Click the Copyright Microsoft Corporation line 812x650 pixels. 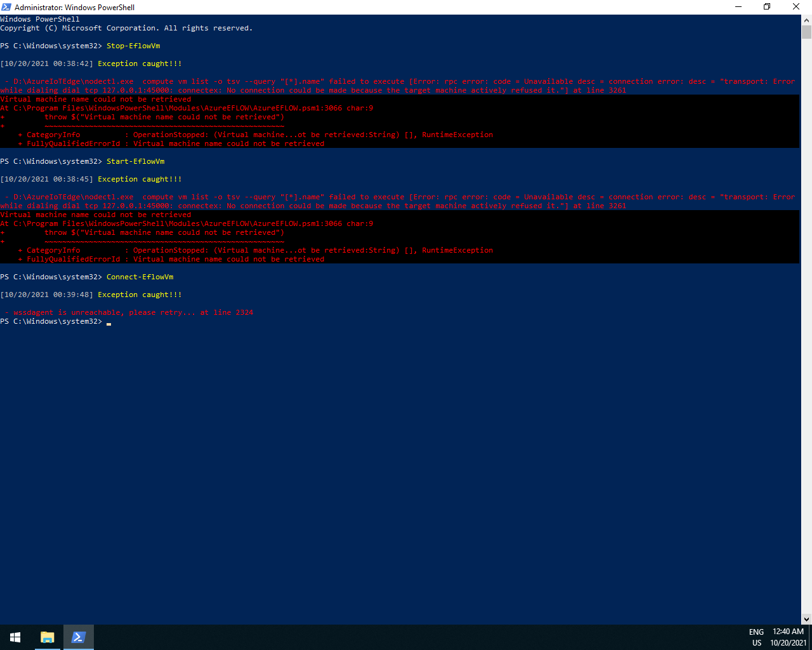(x=126, y=28)
